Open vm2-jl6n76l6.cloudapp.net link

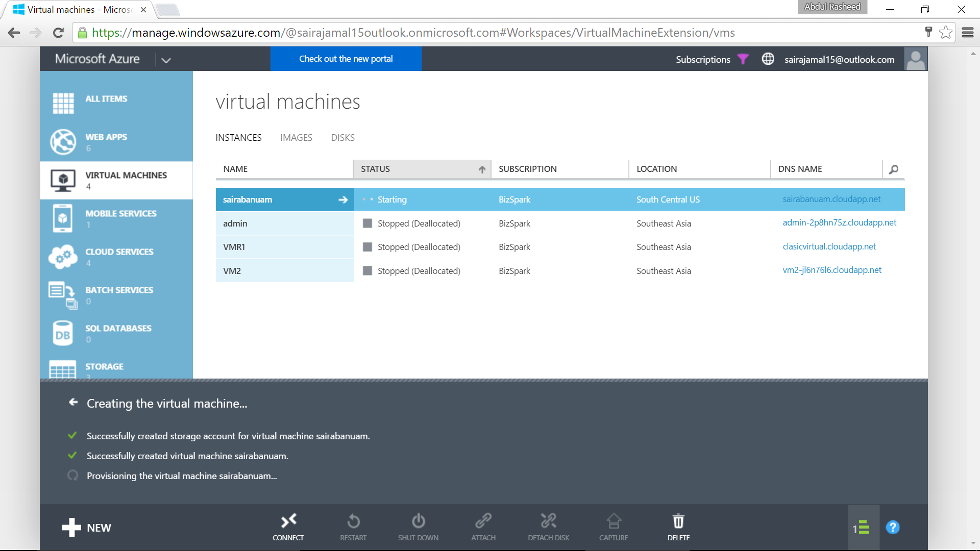tap(832, 270)
